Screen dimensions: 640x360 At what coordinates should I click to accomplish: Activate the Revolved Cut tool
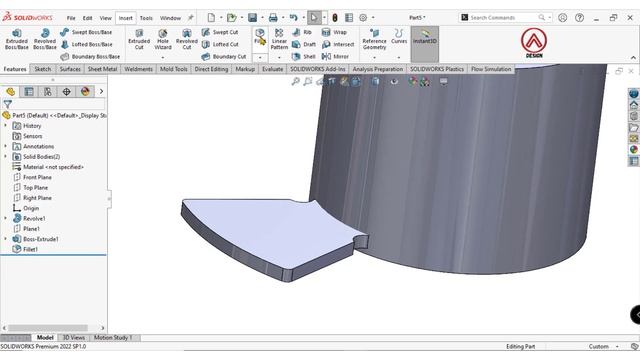coord(187,39)
